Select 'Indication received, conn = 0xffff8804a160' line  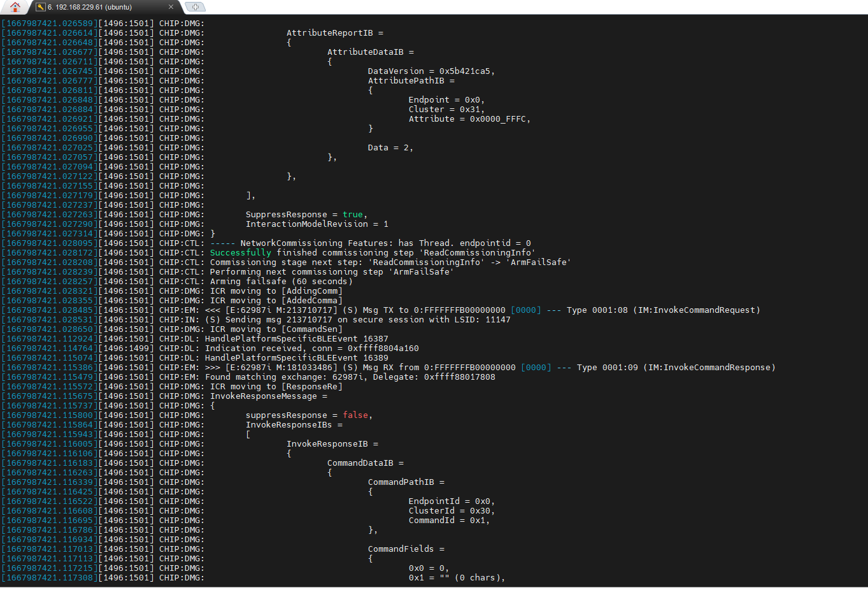click(312, 349)
